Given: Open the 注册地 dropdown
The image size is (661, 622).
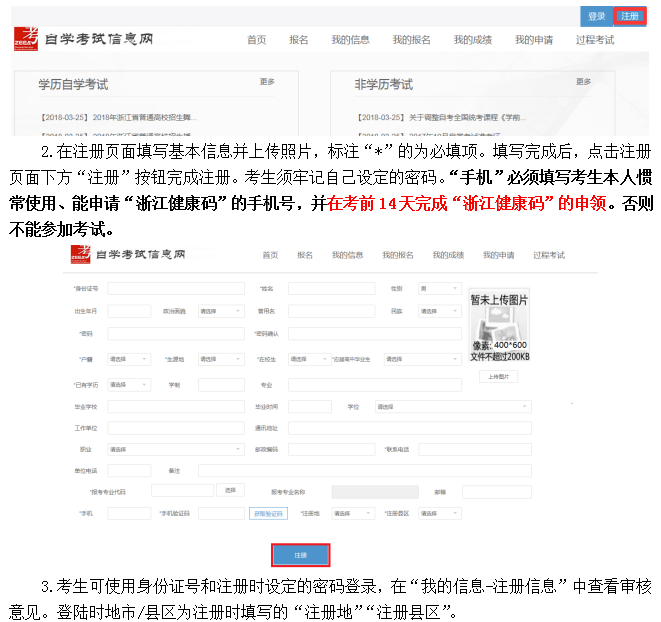Looking at the screenshot, I should [x=353, y=513].
